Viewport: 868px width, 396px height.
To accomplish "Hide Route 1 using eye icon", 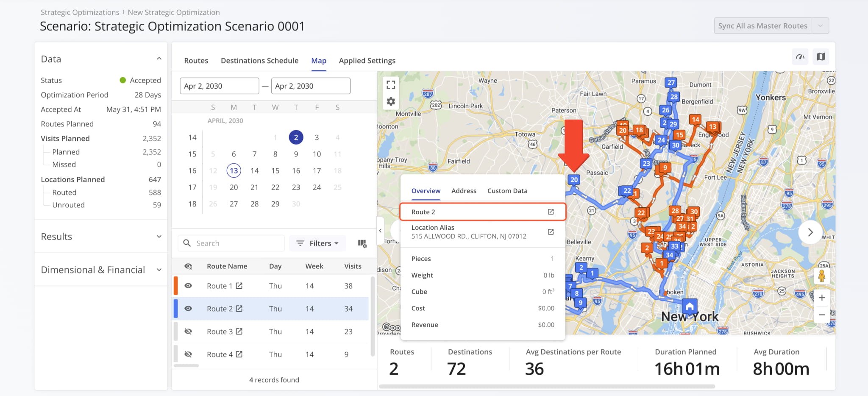I will [188, 286].
